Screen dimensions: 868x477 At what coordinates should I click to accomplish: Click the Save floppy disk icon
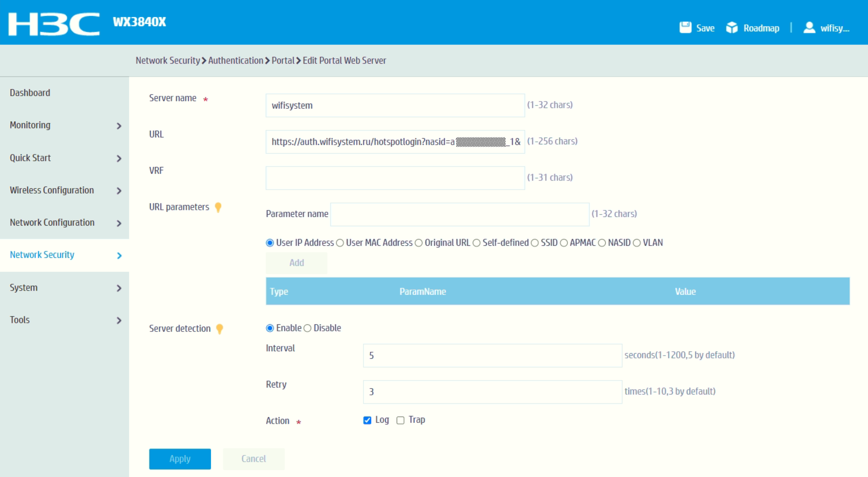pyautogui.click(x=685, y=28)
